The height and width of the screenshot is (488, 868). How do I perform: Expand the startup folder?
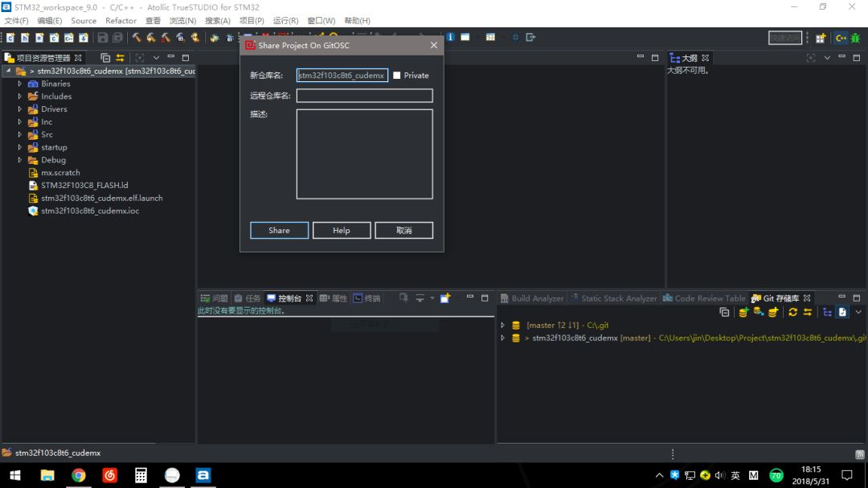[20, 147]
